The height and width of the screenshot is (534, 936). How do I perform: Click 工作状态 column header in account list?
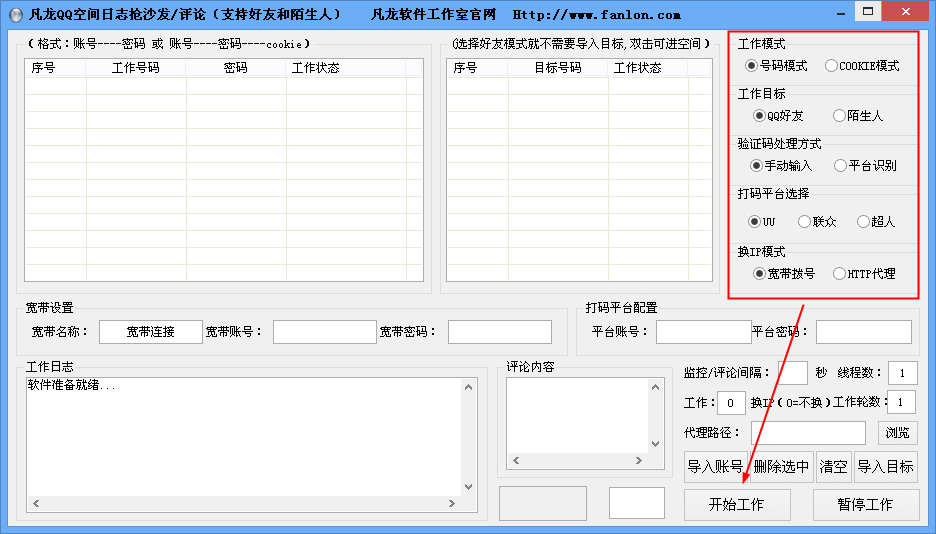[346, 68]
